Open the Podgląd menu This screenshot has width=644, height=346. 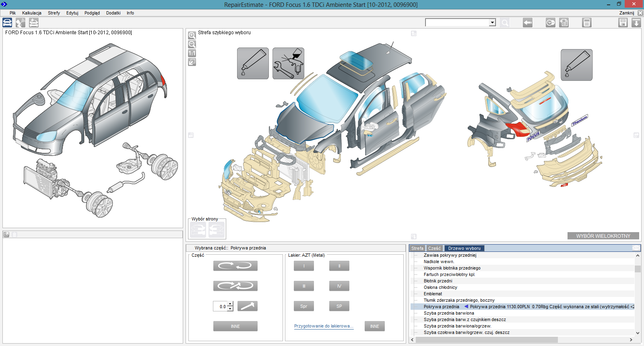pos(92,13)
